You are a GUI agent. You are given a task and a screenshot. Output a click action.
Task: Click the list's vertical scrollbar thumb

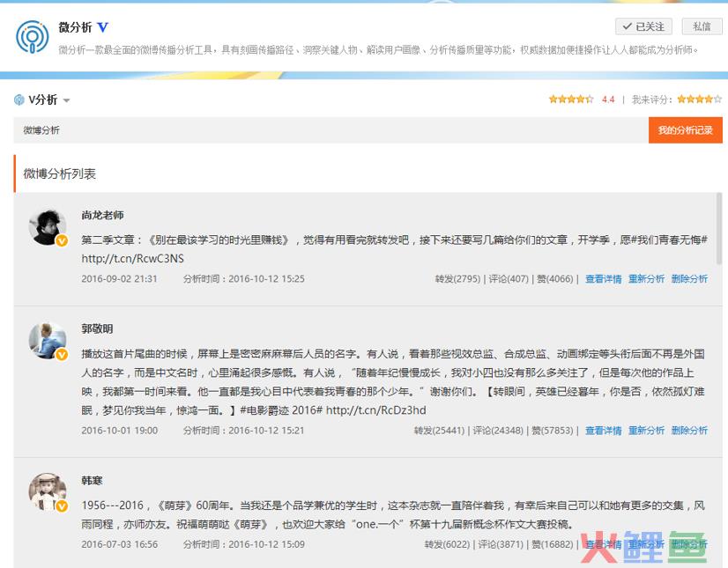719,228
